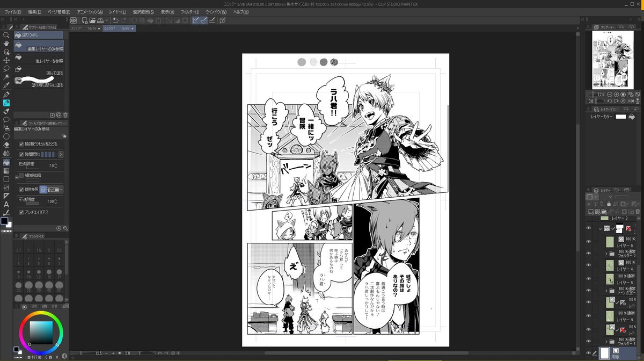The image size is (644, 361).
Task: Hide the レイヤー 9 layer eye icon
Action: [x=589, y=316]
